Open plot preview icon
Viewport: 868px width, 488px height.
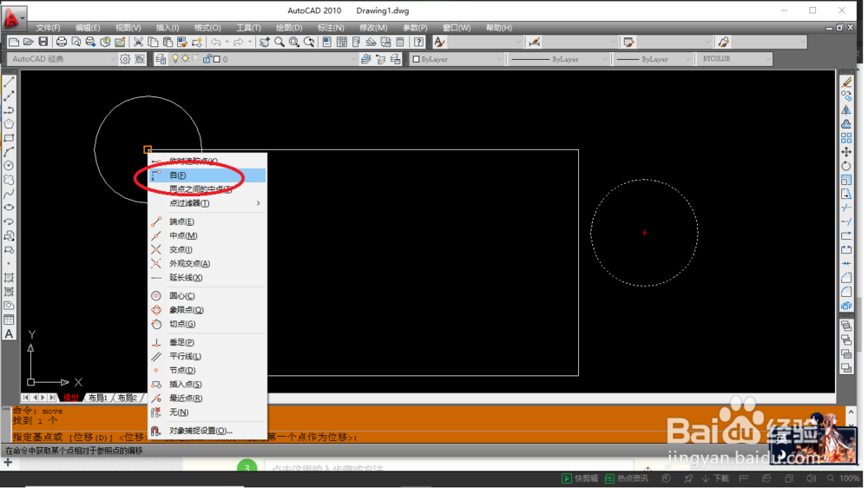(x=76, y=42)
